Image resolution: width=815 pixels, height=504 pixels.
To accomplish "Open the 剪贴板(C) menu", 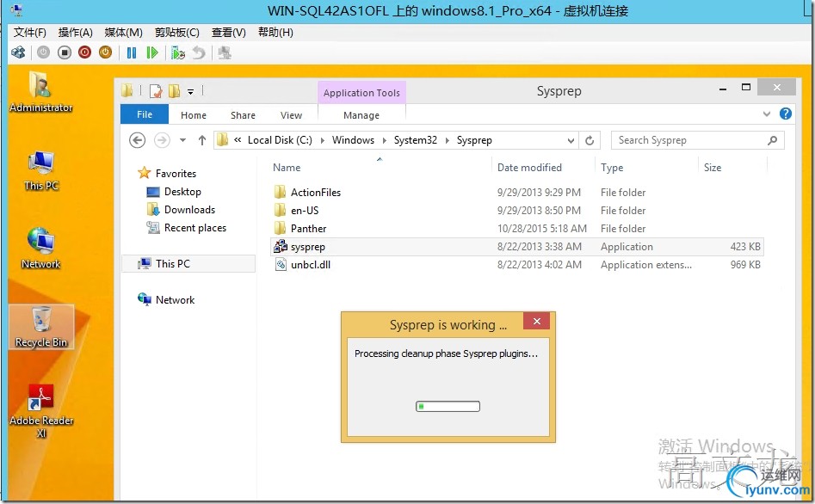I will [176, 32].
